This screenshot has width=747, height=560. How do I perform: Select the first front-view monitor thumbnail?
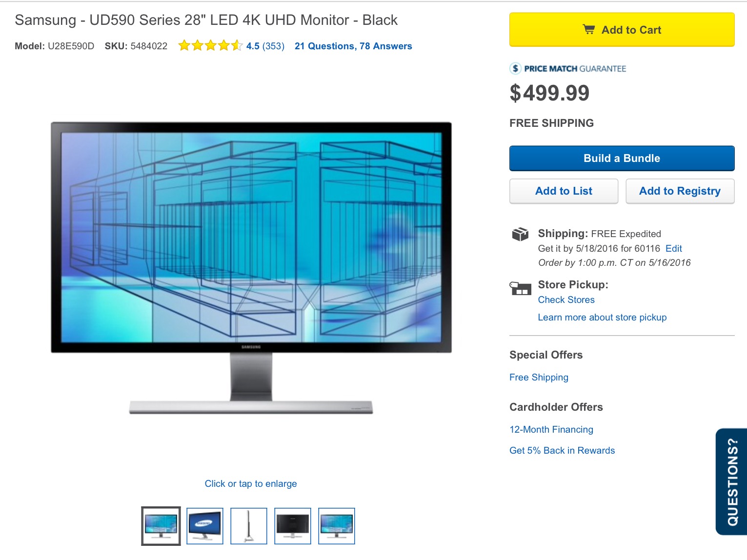point(161,526)
